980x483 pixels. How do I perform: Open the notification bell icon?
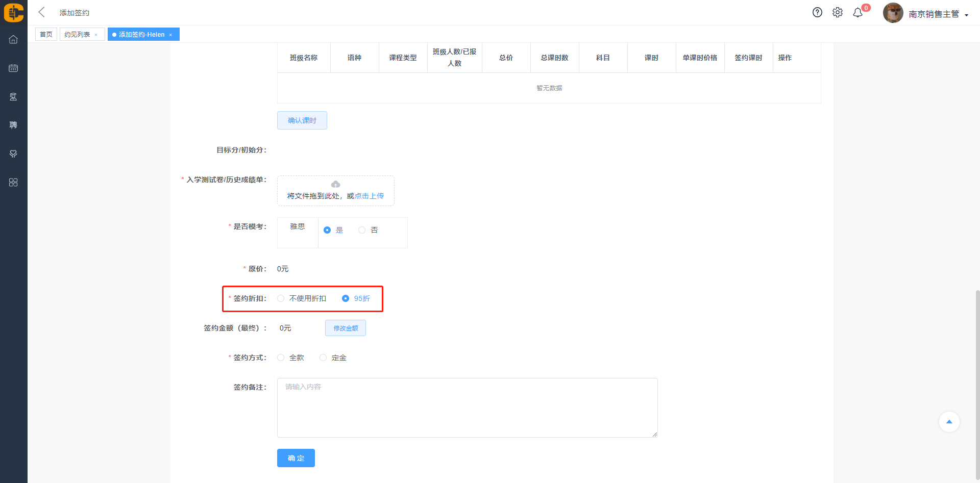858,13
